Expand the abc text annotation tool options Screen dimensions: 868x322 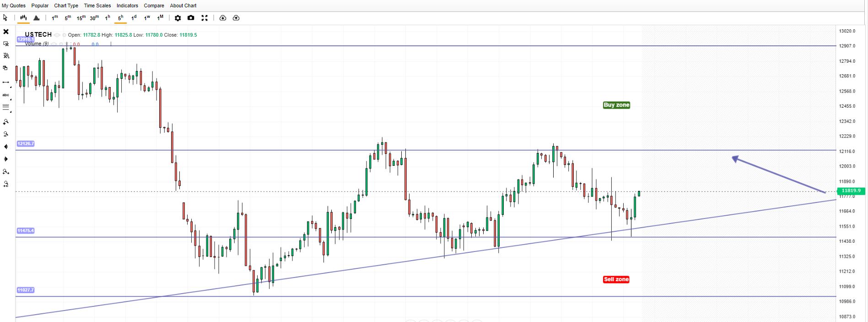6,95
